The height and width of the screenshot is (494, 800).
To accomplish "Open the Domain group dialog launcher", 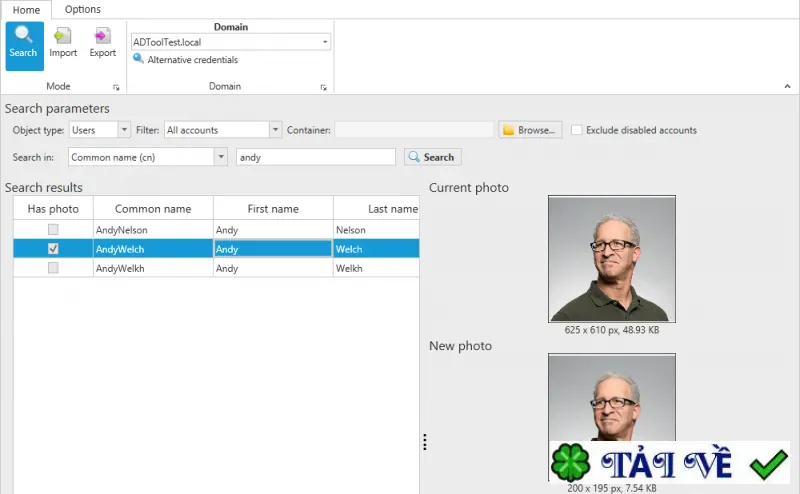I will coord(323,88).
